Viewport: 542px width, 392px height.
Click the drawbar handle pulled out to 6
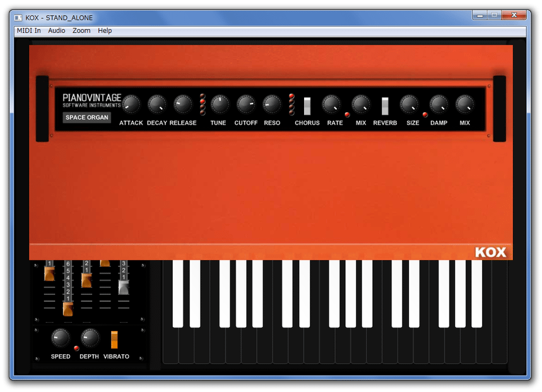coord(68,309)
